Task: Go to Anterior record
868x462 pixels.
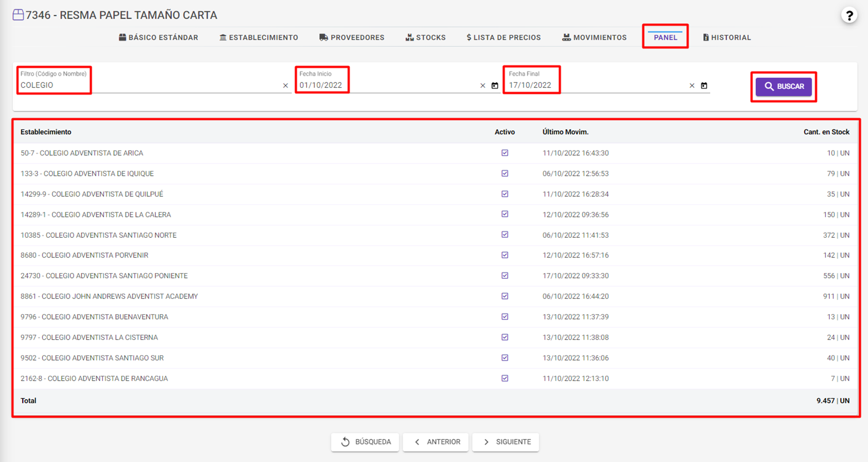Action: point(436,442)
